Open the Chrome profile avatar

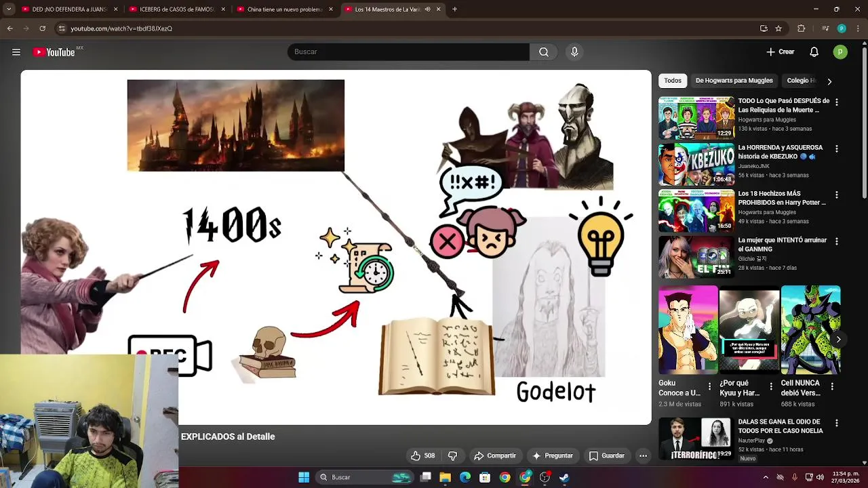[842, 28]
